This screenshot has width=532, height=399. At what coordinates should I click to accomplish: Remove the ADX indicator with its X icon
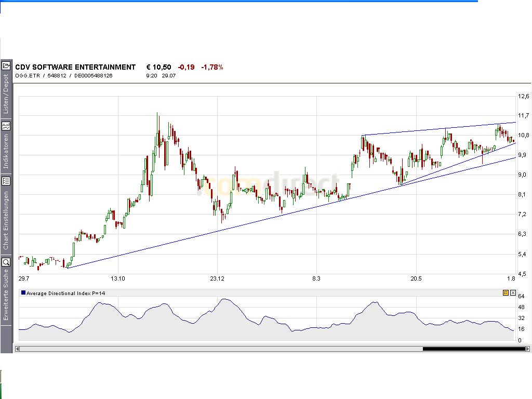coord(513,293)
